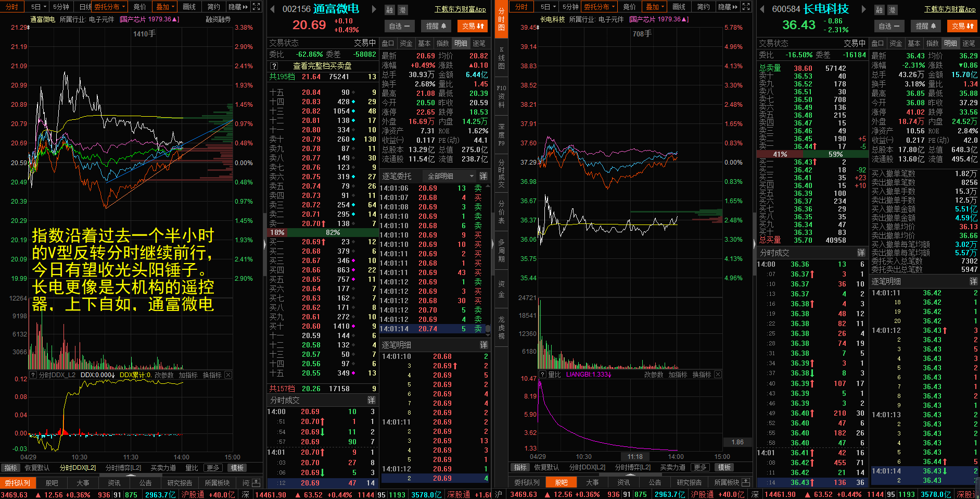Open help icon for 分时DDX_L2 indicator
The width and height of the screenshot is (980, 499).
point(33,375)
